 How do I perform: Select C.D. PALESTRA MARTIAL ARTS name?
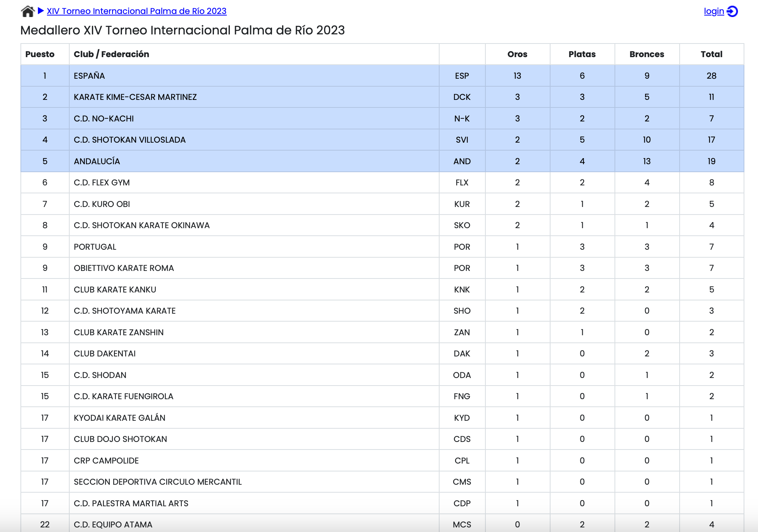[x=131, y=503]
